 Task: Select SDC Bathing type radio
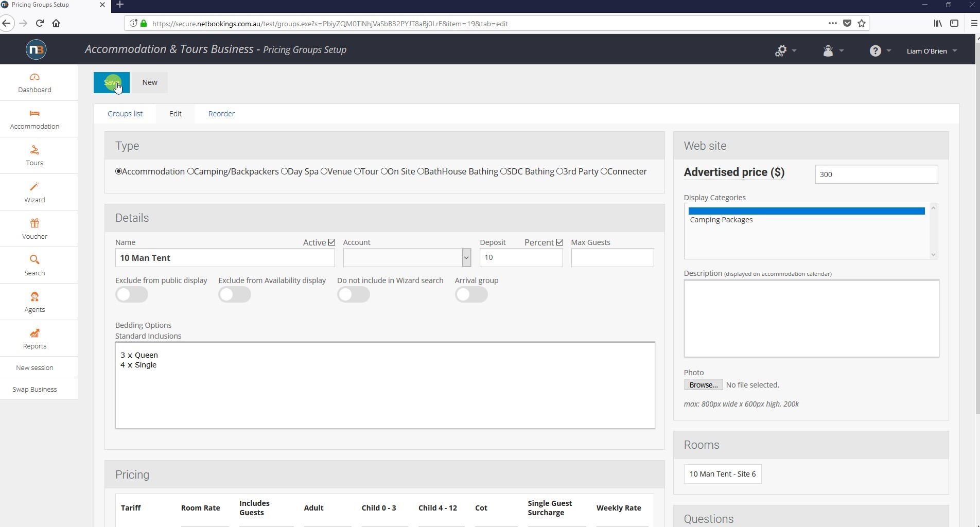[503, 171]
